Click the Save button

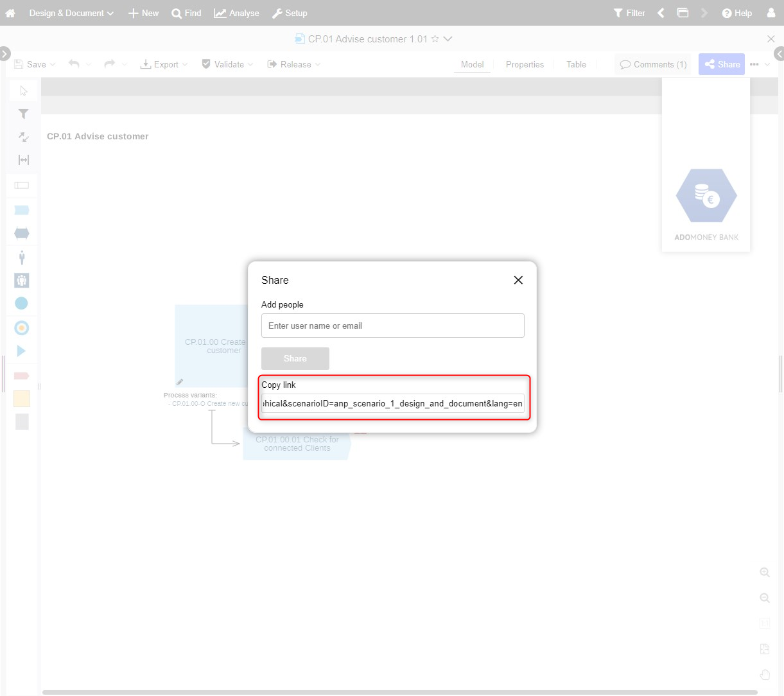pos(30,64)
